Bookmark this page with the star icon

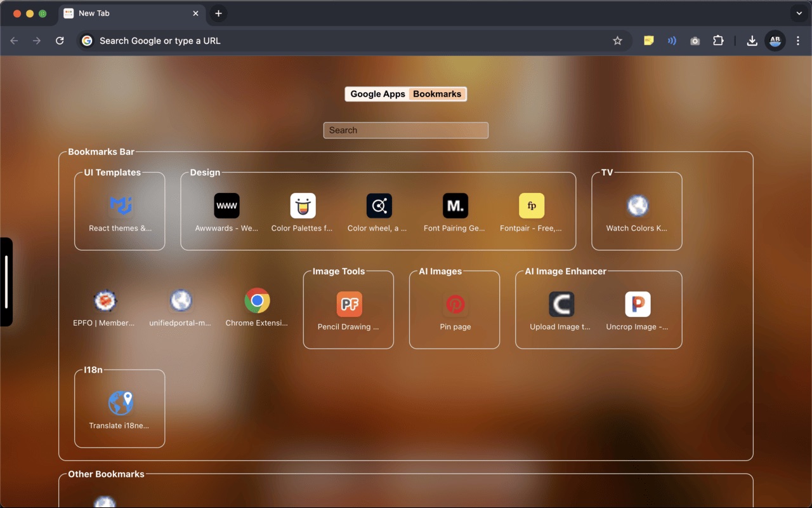617,40
